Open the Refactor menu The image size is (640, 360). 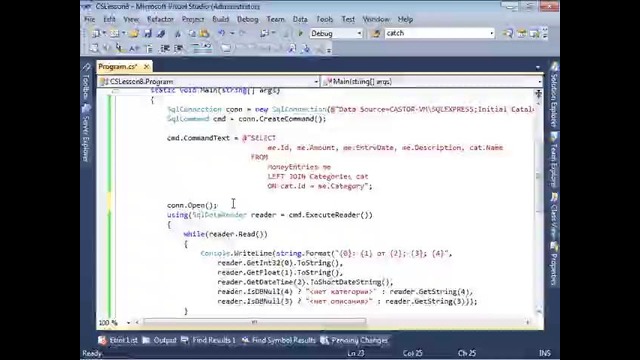point(160,19)
